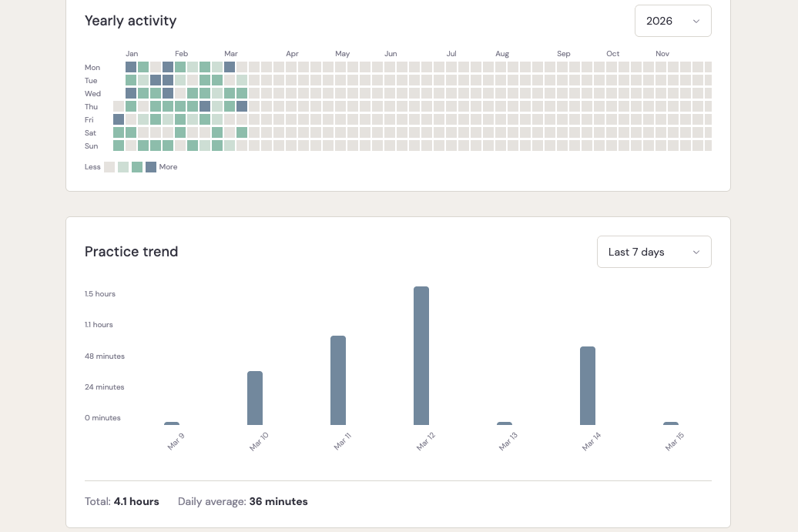Click the dark Friday cell in January's first week
The height and width of the screenshot is (532, 798).
click(x=119, y=119)
